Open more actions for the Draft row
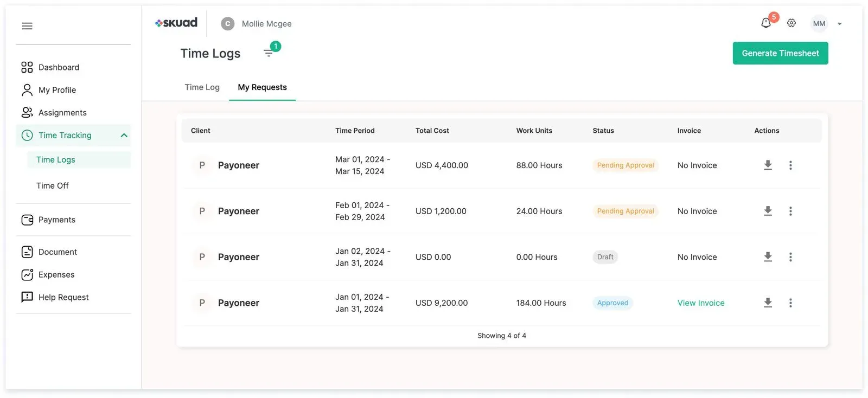 coord(790,257)
